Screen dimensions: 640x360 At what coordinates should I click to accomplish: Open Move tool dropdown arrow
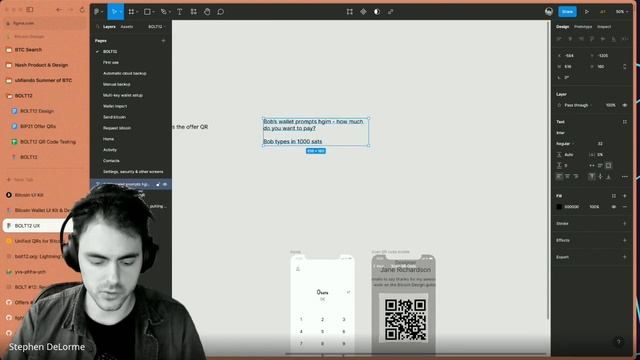(120, 12)
